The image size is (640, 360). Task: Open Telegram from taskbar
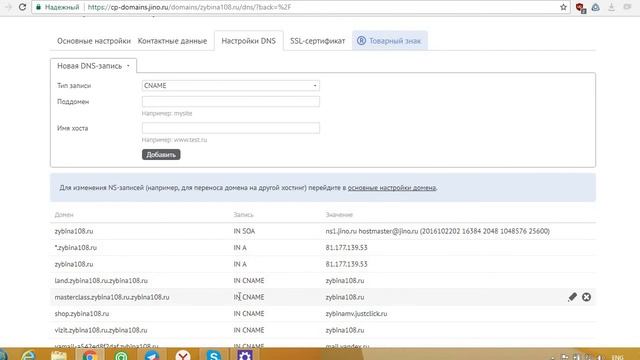click(152, 356)
